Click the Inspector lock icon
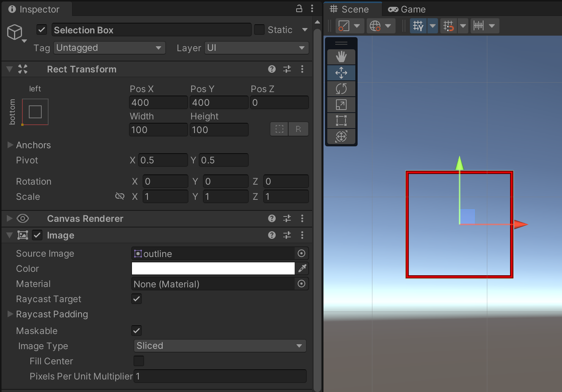The height and width of the screenshot is (392, 562). (299, 9)
